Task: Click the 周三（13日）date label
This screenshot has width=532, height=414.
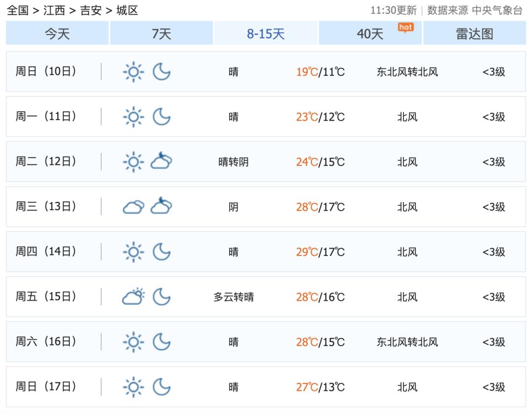Action: pyautogui.click(x=46, y=207)
